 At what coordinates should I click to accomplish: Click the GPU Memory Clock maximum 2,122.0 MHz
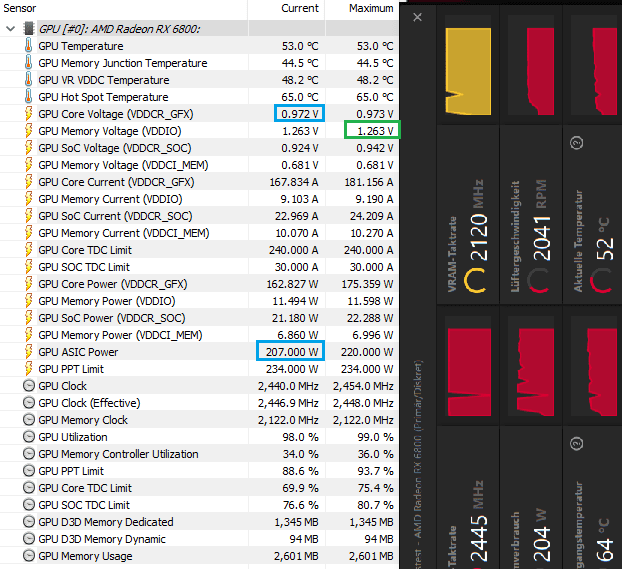[363, 420]
